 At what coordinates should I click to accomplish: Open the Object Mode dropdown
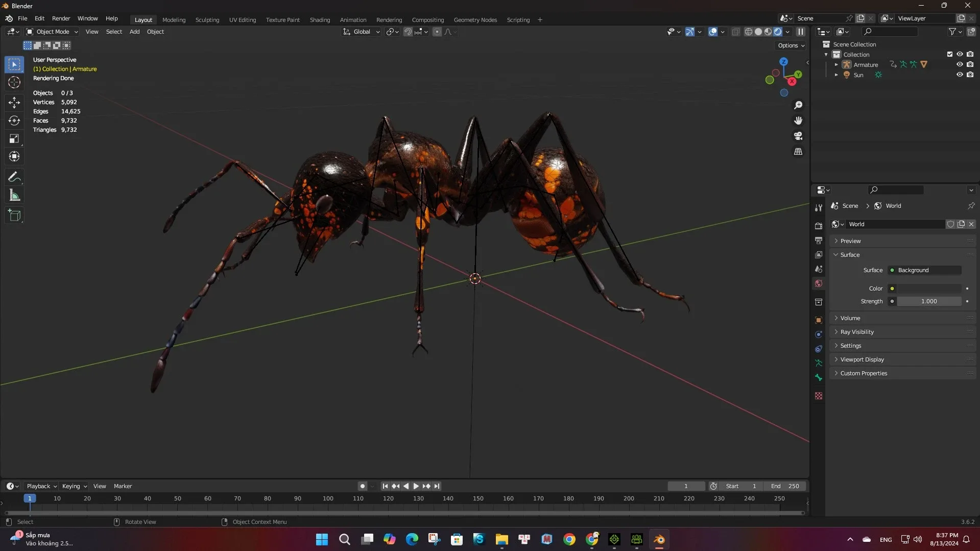(x=52, y=32)
